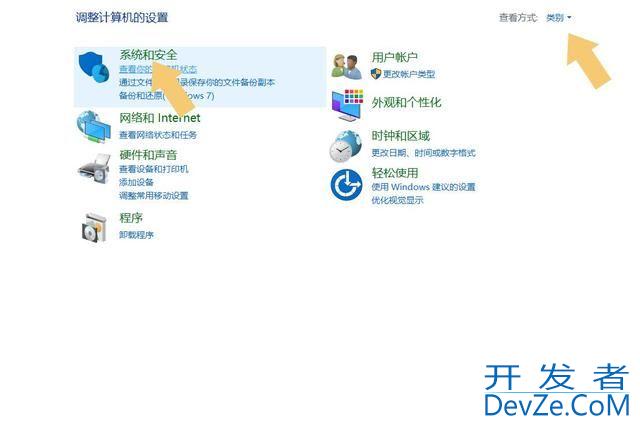Open the 用户帐户 heading link
Viewport: 640px width, 427px height.
[394, 57]
